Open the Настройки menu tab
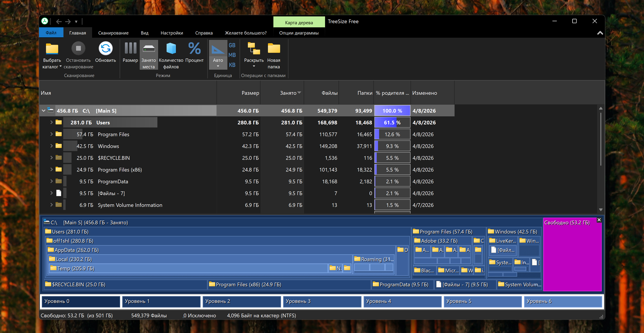 point(172,33)
